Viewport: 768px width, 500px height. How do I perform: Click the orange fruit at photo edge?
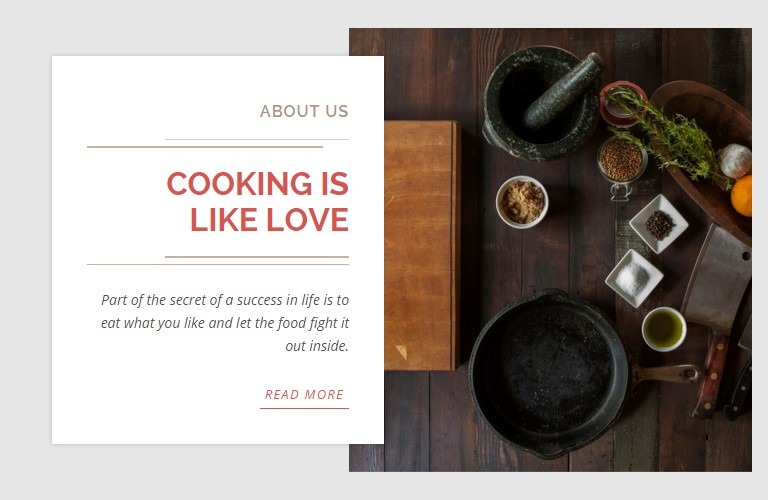pyautogui.click(x=742, y=196)
